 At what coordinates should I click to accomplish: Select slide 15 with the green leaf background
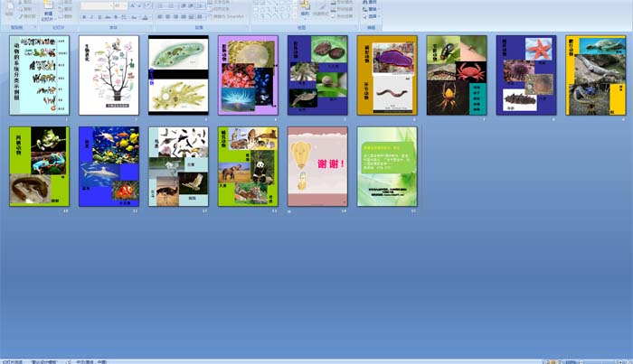387,166
